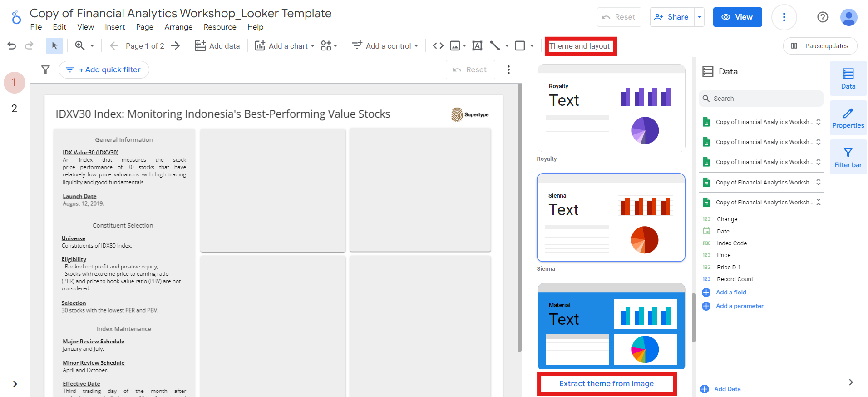Click the blue View button
This screenshot has height=397, width=868.
[737, 17]
